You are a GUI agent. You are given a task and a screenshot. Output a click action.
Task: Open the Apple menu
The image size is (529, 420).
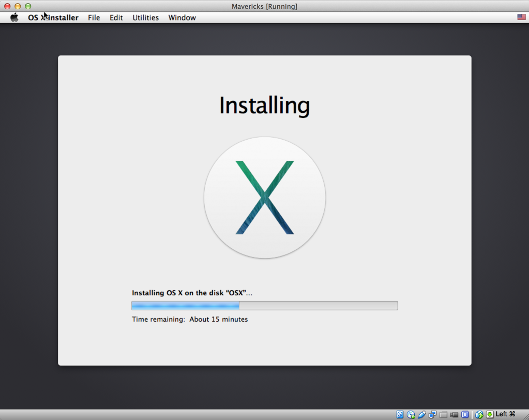point(14,18)
